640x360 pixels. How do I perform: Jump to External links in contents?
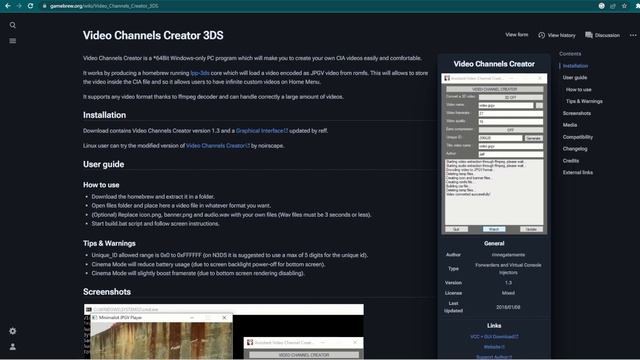click(x=578, y=172)
